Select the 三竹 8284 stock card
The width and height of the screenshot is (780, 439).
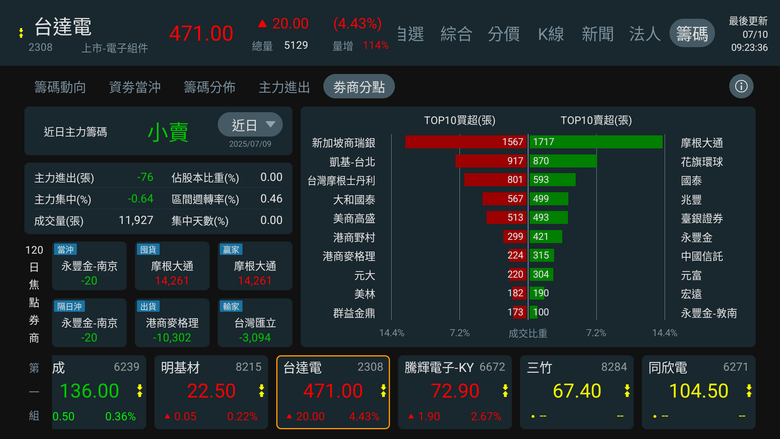point(577,392)
